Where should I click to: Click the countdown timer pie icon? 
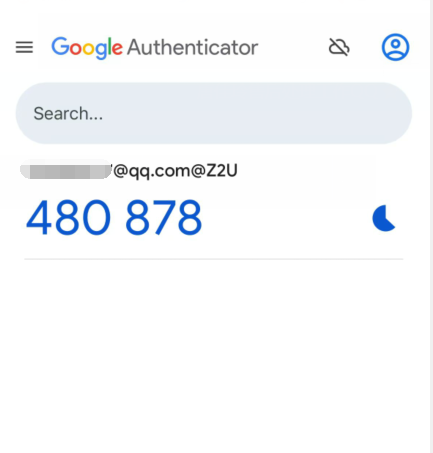(384, 218)
